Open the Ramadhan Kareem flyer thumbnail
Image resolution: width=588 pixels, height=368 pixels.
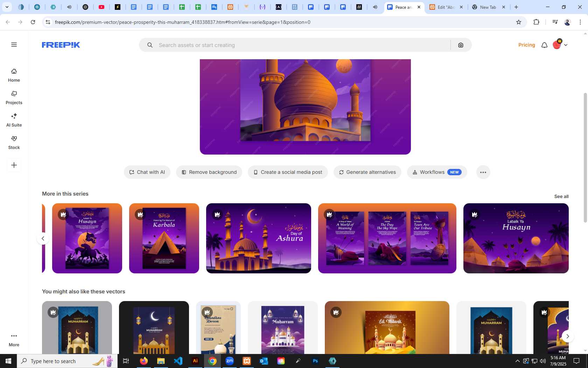218,328
